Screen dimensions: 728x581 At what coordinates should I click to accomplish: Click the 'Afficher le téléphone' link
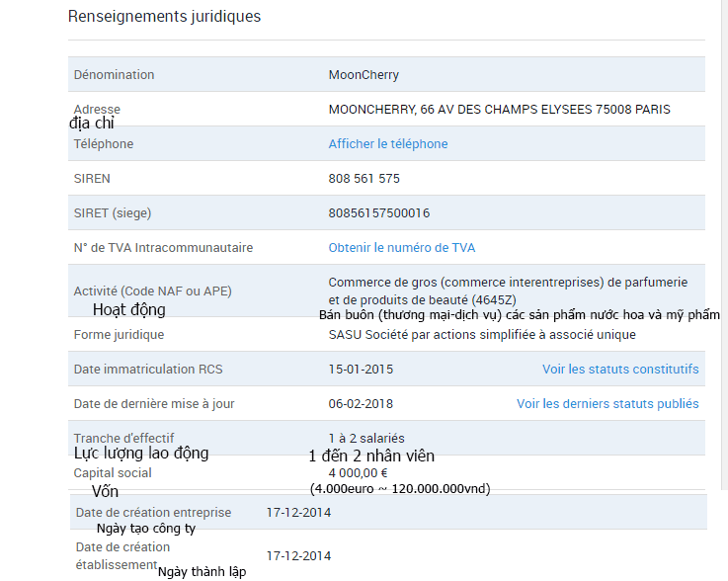point(388,144)
